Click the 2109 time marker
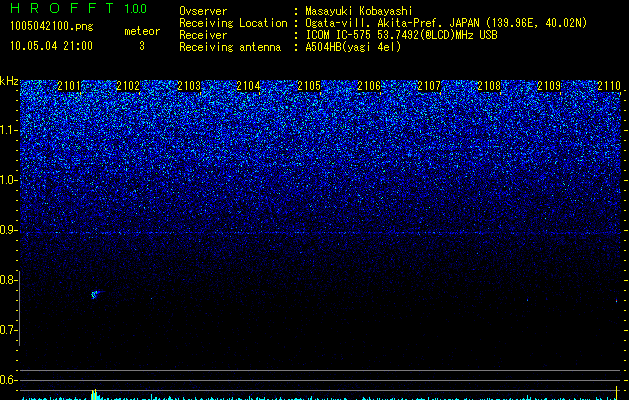The height and width of the screenshot is (400, 629). [x=549, y=86]
